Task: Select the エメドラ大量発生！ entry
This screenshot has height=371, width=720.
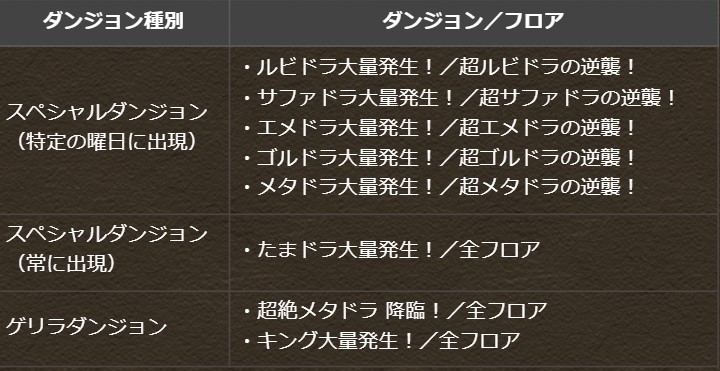Action: click(x=345, y=128)
